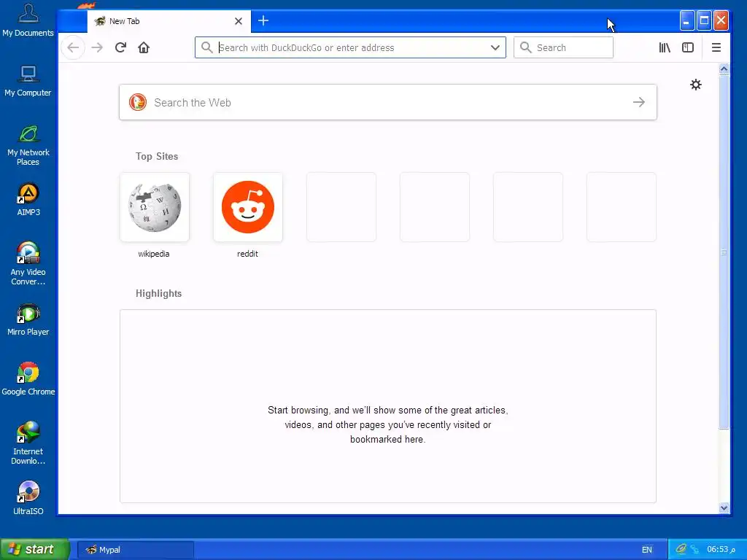The height and width of the screenshot is (560, 747).
Task: Open new tab page settings gear
Action: 695,85
